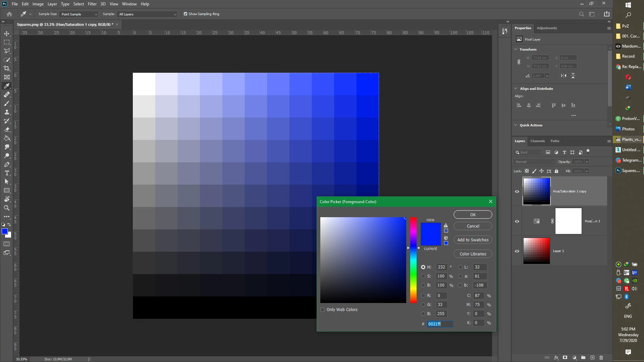The width and height of the screenshot is (644, 362).
Task: Select the Horizontal Type tool
Action: tap(7, 173)
